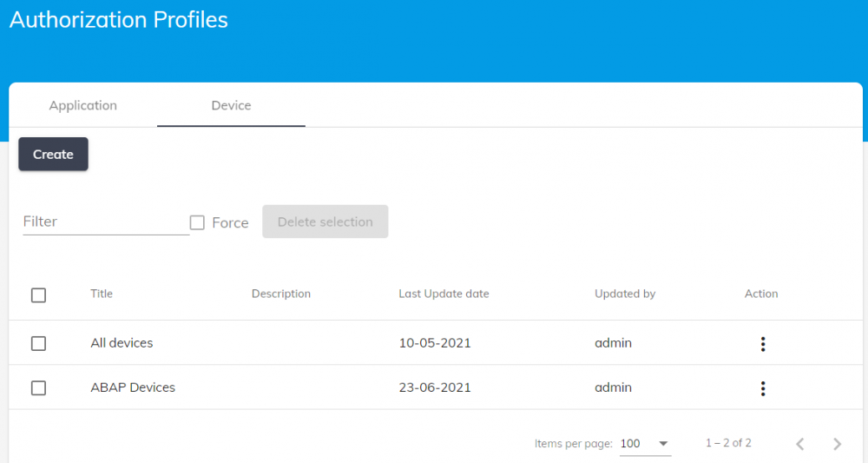Select the Device tab
Image resolution: width=868 pixels, height=463 pixels.
pyautogui.click(x=231, y=105)
